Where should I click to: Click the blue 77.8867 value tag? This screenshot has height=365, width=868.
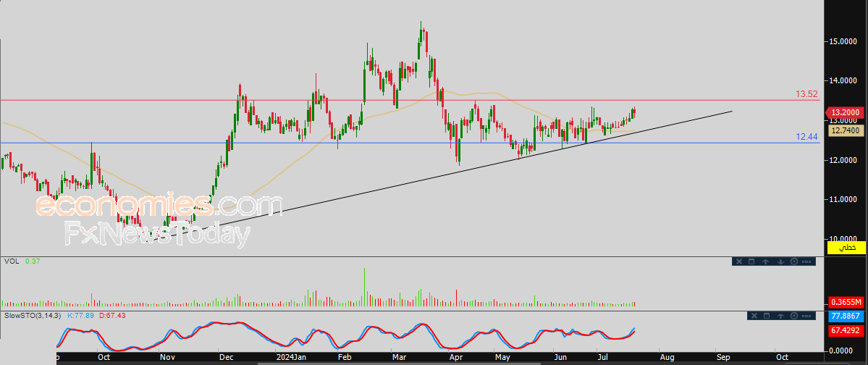pos(846,316)
